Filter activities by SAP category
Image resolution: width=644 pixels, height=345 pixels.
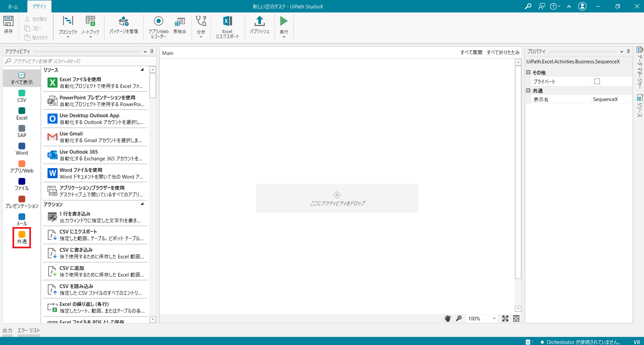pos(22,131)
